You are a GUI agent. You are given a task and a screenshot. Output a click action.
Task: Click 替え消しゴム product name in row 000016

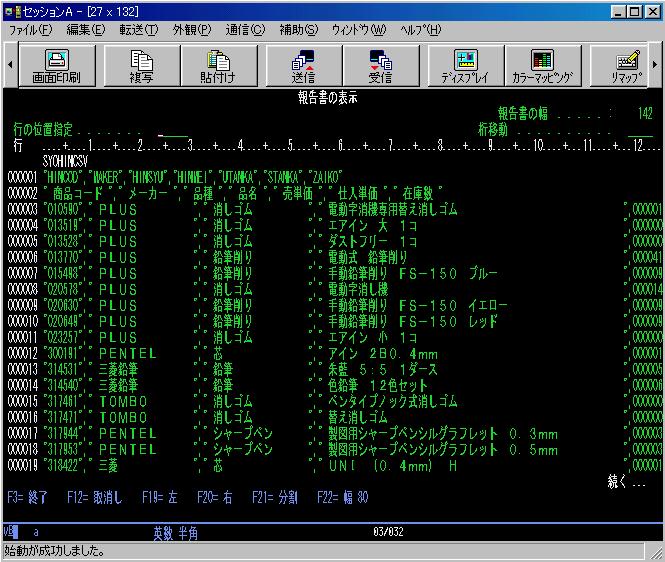[358, 418]
